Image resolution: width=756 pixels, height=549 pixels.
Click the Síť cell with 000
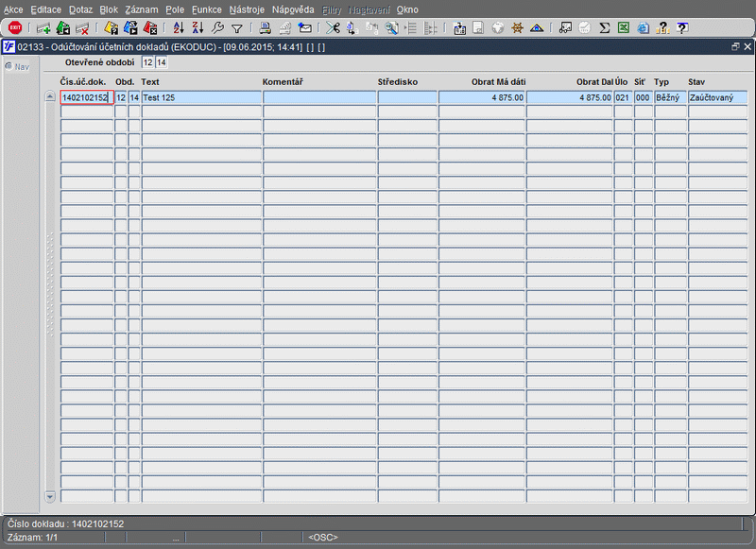click(644, 97)
